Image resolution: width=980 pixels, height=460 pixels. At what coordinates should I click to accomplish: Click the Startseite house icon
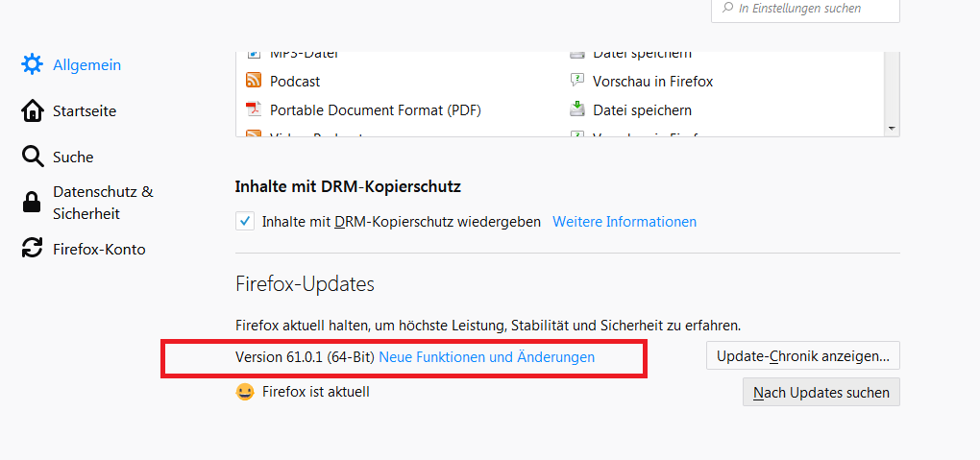33,110
